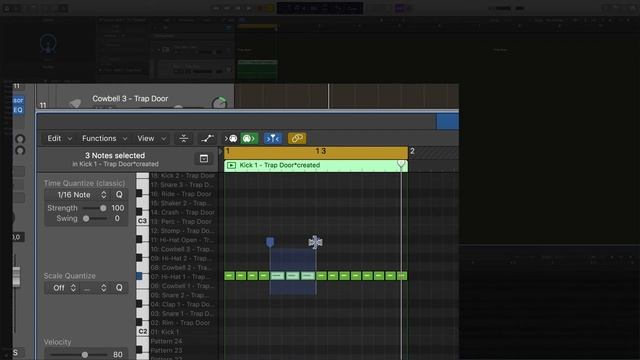Image resolution: width=640 pixels, height=360 pixels.
Task: Toggle yellow Link button
Action: (x=297, y=139)
